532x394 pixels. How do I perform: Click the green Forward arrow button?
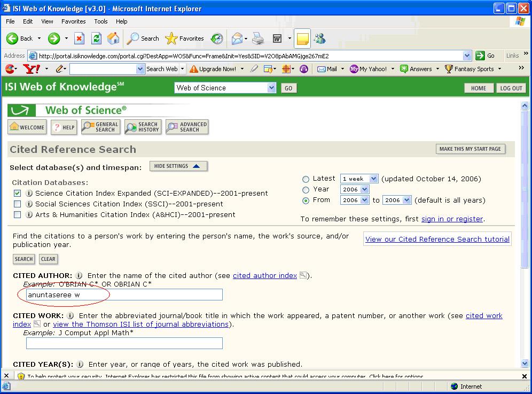[x=53, y=38]
